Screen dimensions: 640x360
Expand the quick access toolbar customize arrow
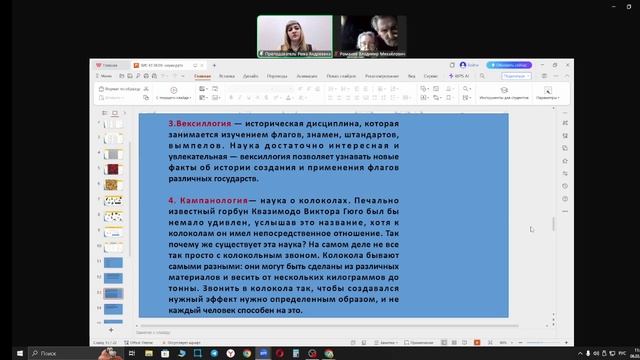[182, 76]
